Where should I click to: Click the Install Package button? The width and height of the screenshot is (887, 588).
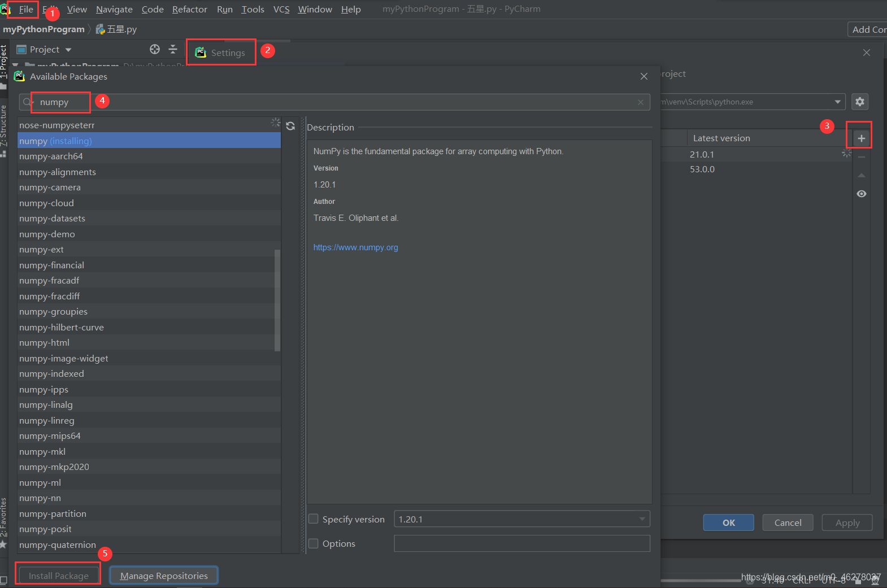pos(59,576)
